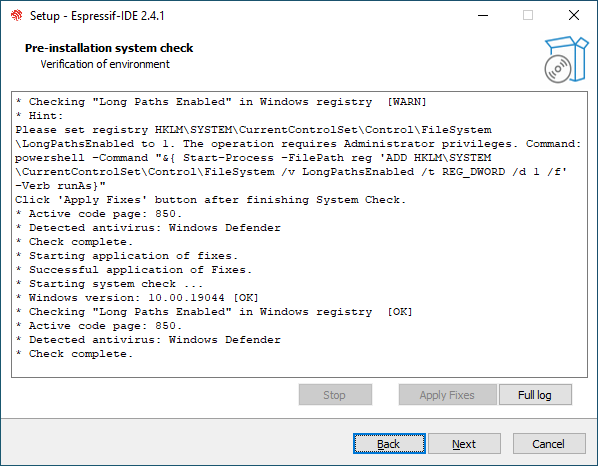Select the 'Long Paths Enabled' [WARN] line
The height and width of the screenshot is (466, 598).
pyautogui.click(x=221, y=102)
